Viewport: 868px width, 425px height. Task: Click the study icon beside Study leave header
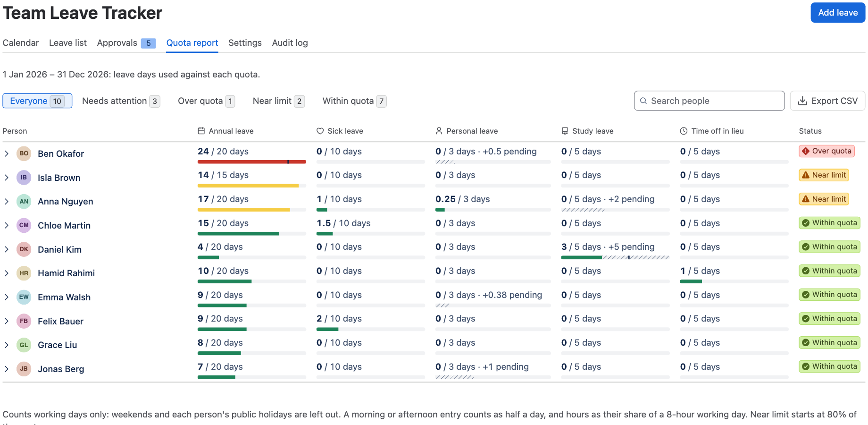tap(565, 131)
